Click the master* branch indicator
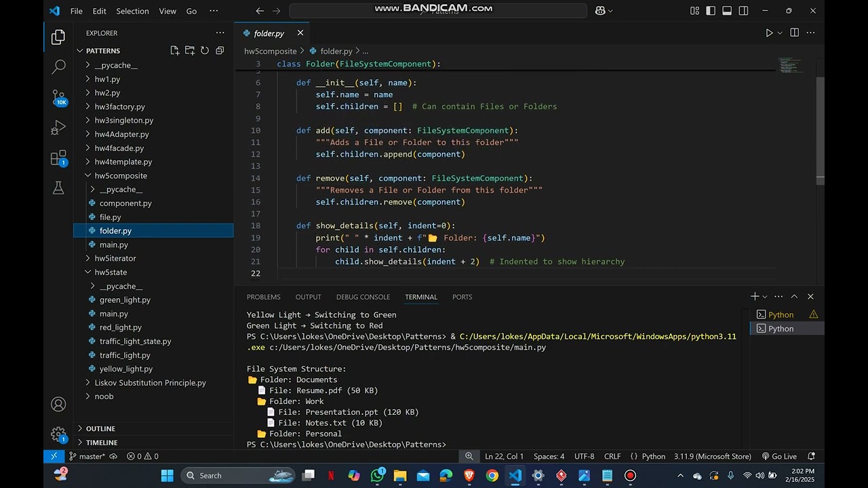The image size is (868, 488). pyautogui.click(x=87, y=456)
